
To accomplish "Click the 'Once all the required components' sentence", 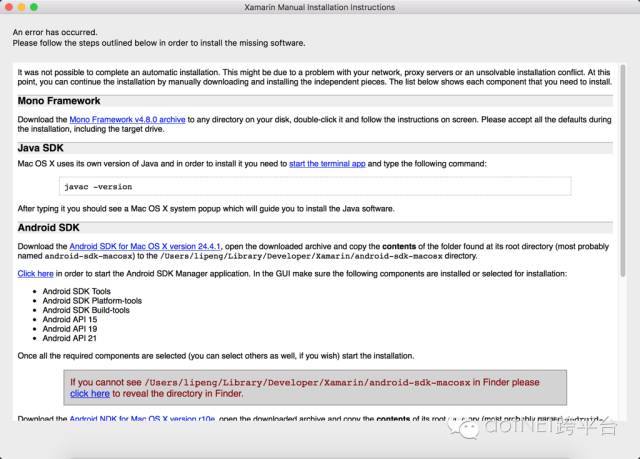I will point(216,356).
